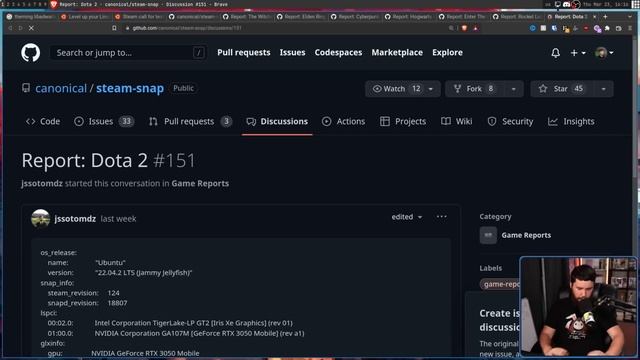Click the browser stop loading X button
The image size is (640, 360).
click(x=31, y=28)
